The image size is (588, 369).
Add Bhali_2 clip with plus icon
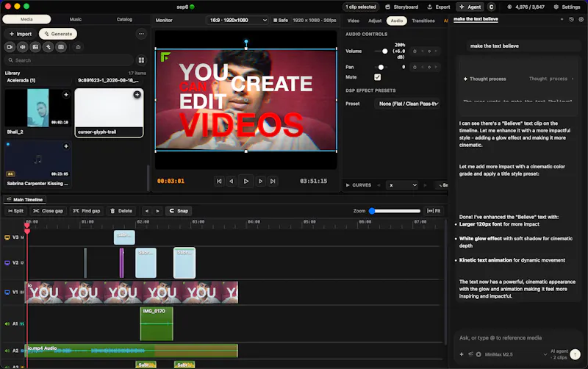(66, 95)
